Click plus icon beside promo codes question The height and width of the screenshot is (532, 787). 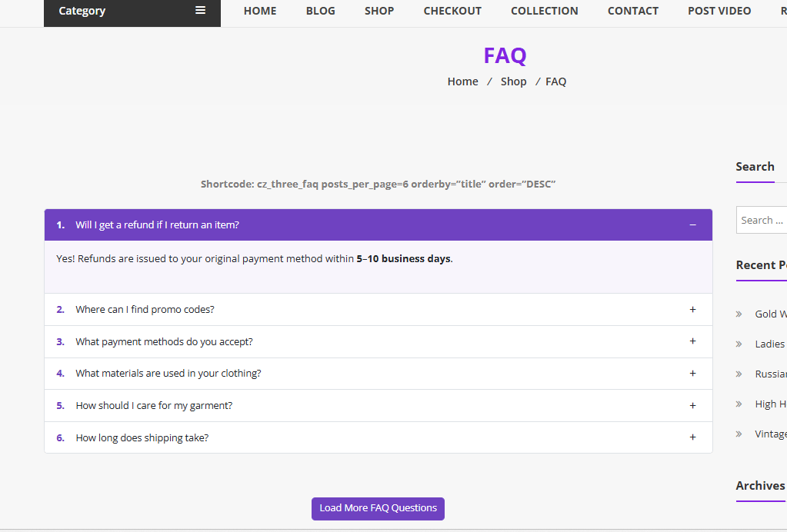click(x=692, y=309)
